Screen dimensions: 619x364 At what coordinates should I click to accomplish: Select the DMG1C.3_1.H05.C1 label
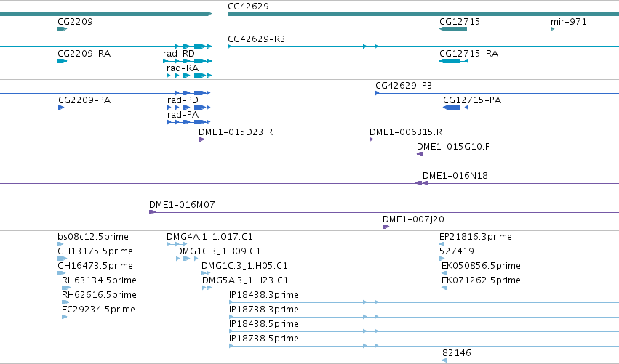coord(244,266)
